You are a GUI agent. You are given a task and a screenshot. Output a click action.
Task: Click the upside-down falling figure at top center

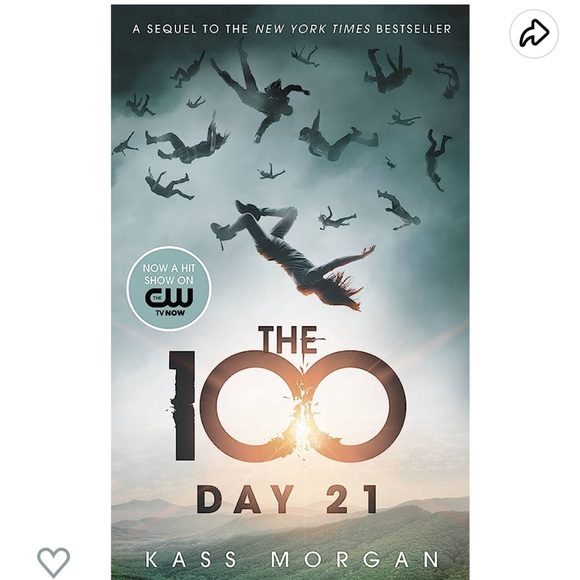coord(259,91)
